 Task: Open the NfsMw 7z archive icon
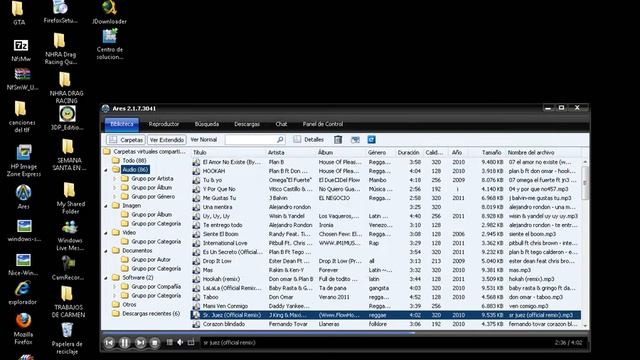pyautogui.click(x=21, y=51)
